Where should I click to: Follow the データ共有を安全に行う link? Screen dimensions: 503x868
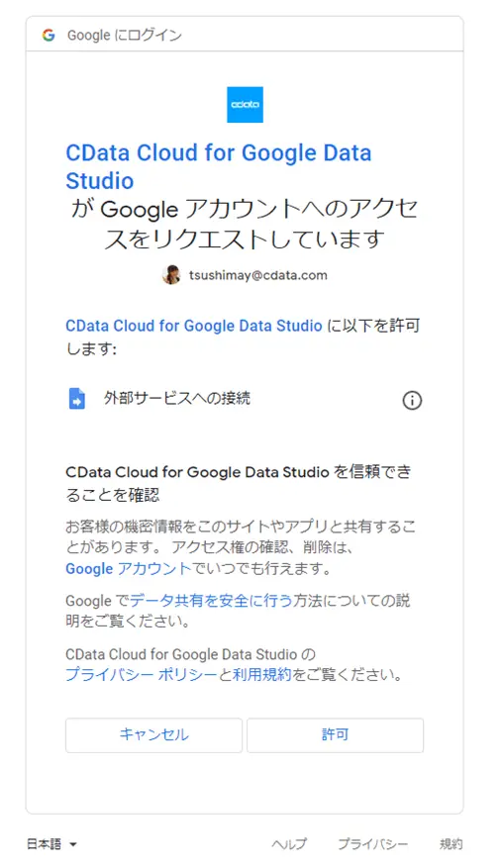pos(211,601)
